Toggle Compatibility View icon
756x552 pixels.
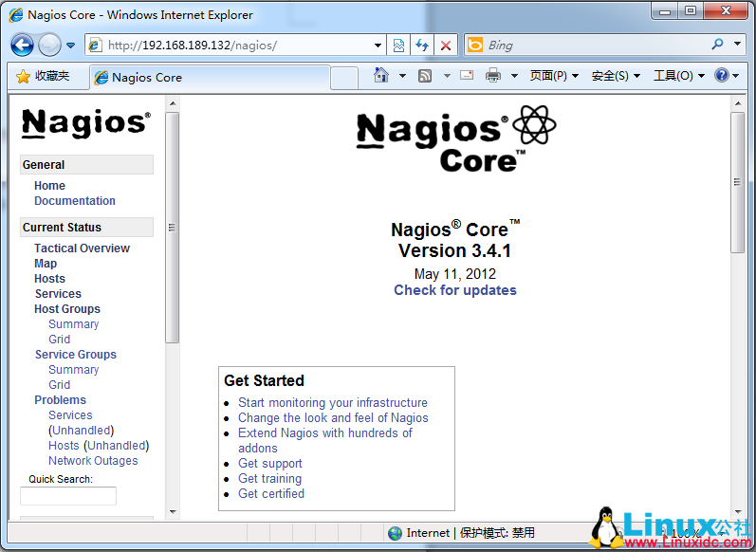[x=398, y=46]
